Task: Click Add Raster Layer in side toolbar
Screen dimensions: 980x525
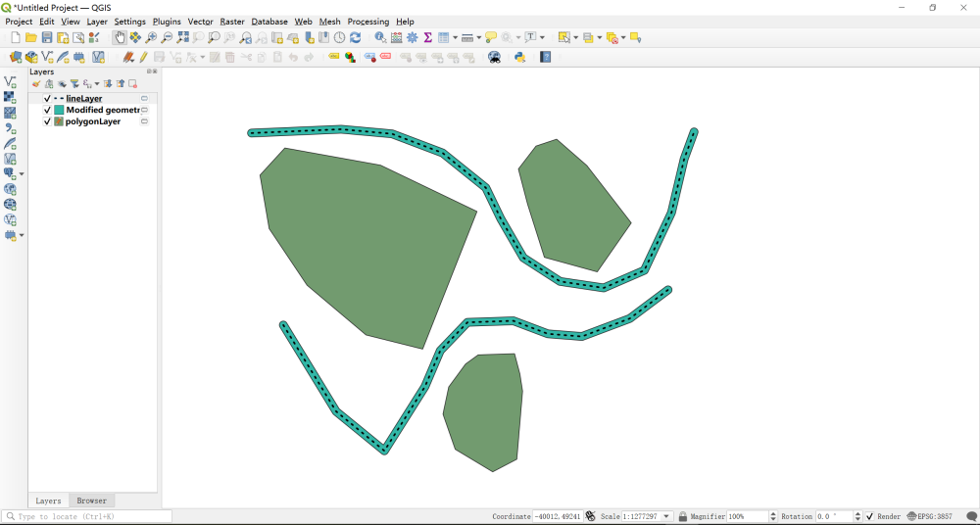Action: coord(10,97)
